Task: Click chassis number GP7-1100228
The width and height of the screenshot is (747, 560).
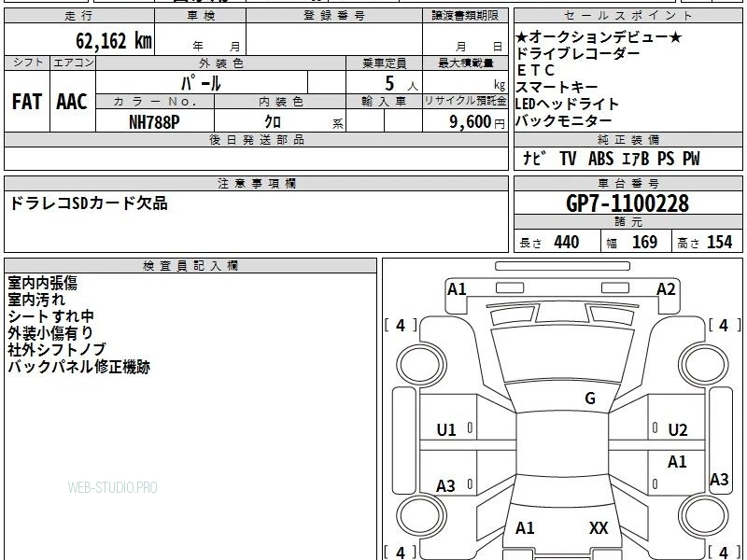Action: [x=627, y=203]
